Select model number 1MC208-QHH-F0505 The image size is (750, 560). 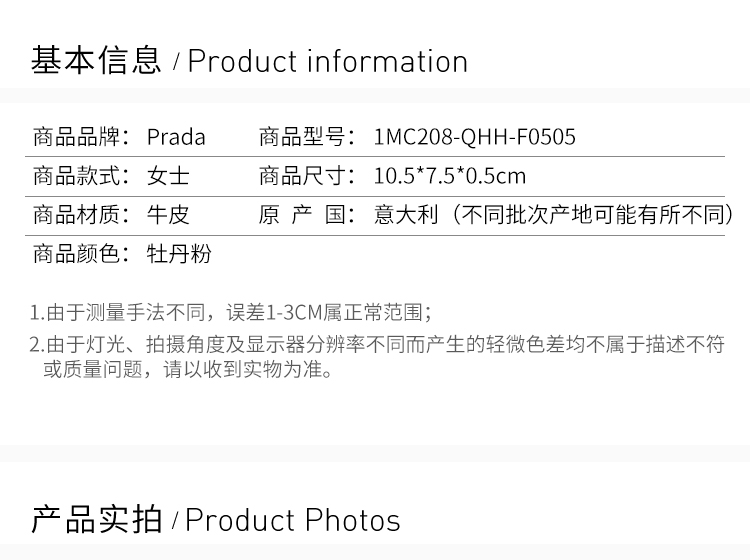point(474,137)
